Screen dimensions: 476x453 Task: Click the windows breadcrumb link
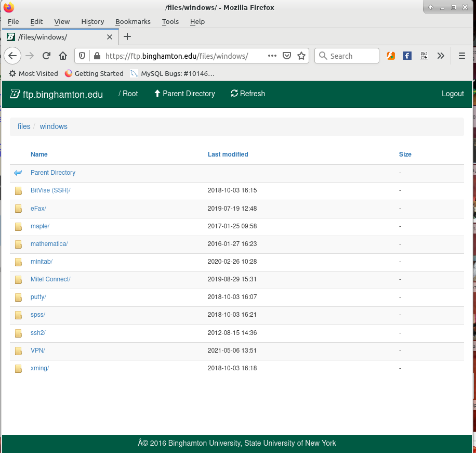pos(54,126)
